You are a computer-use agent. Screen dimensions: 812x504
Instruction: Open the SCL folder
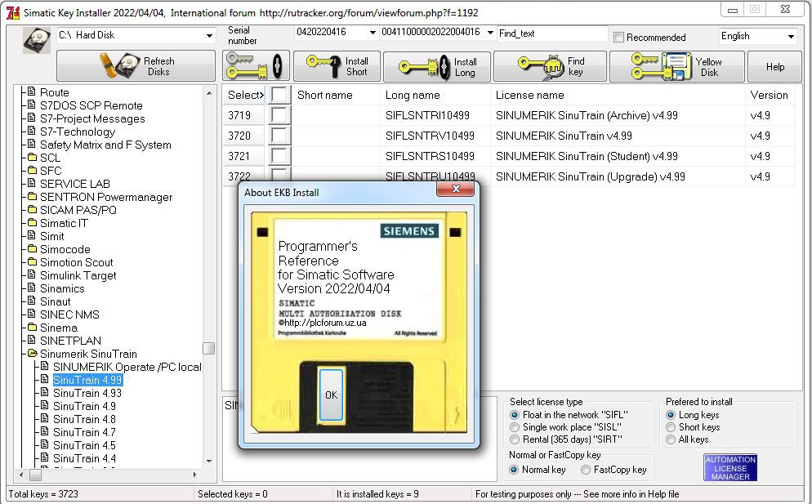[50, 158]
